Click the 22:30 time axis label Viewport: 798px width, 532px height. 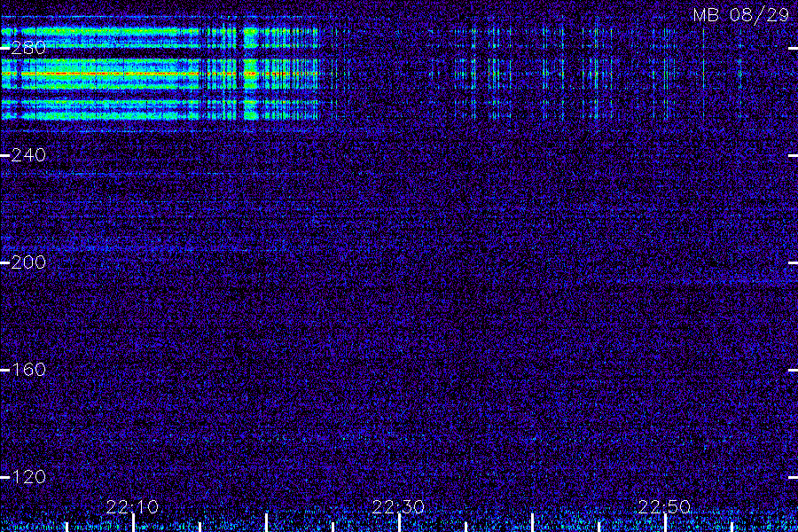click(x=398, y=506)
